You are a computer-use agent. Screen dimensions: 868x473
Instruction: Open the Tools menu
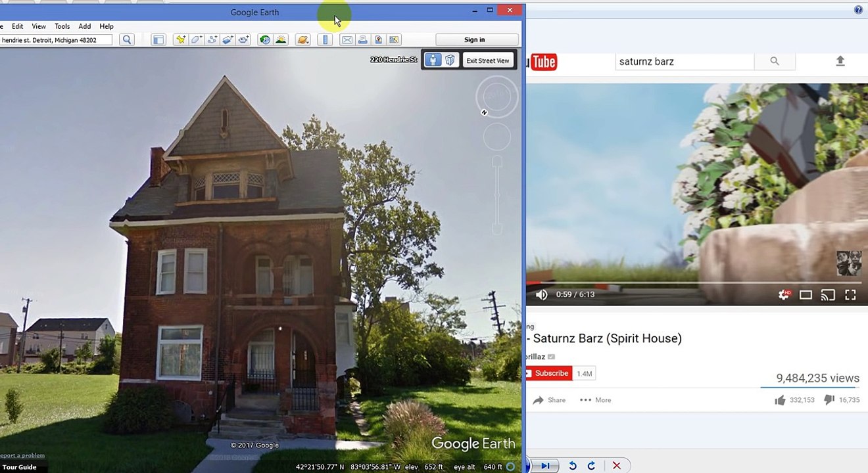pyautogui.click(x=62, y=26)
